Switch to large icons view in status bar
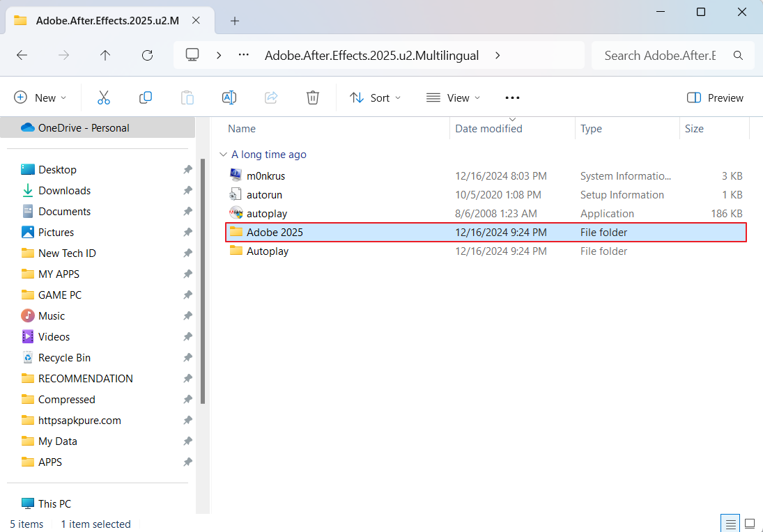Image resolution: width=763 pixels, height=532 pixels. point(750,524)
